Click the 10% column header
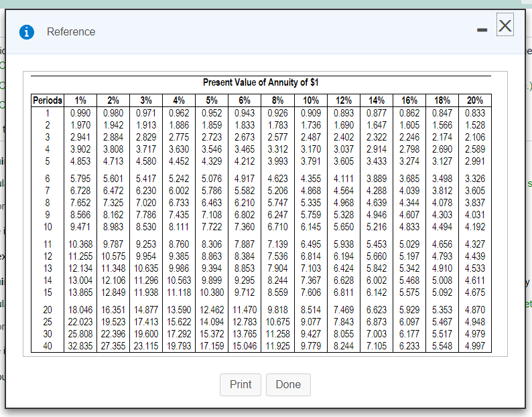Viewport: 532px width, 417px height. (311, 100)
